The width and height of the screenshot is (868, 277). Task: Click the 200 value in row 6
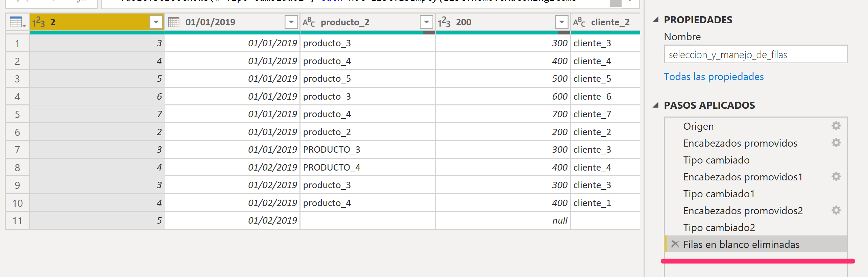tap(503, 132)
